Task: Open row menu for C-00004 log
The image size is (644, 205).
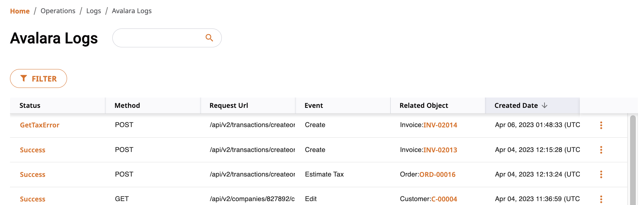Action: click(x=601, y=199)
